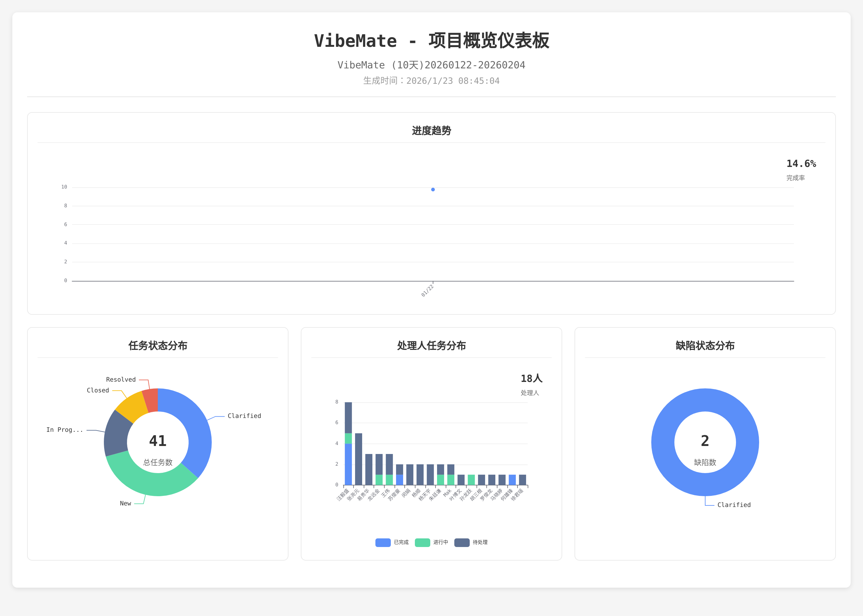Click 朱廷谦's green 进行中 bar segment

[440, 480]
